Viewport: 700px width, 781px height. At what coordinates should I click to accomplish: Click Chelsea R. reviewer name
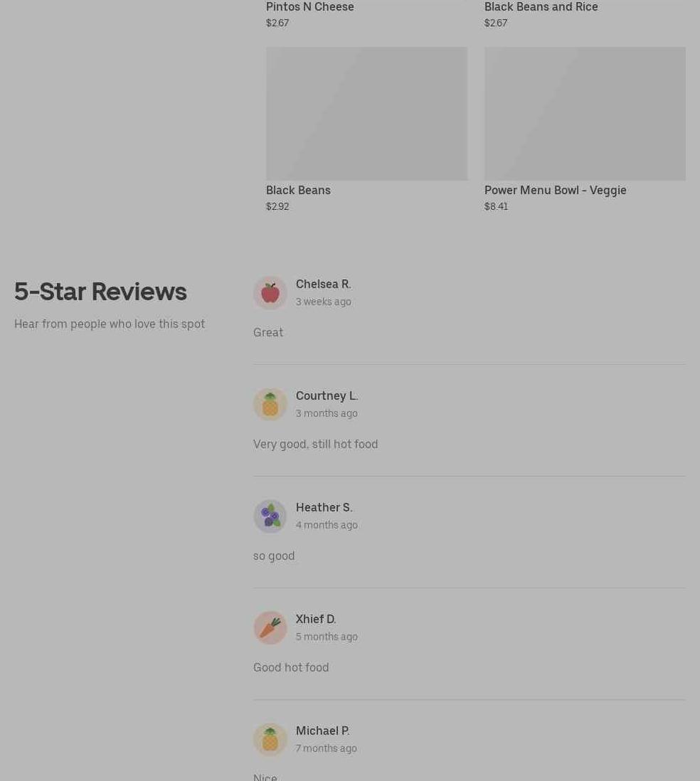point(324,284)
